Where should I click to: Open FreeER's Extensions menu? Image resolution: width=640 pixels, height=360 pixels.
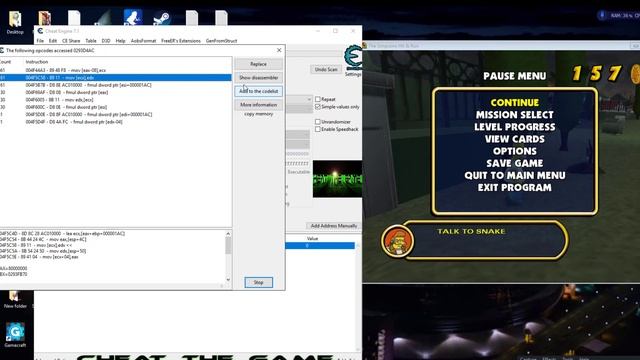click(181, 41)
